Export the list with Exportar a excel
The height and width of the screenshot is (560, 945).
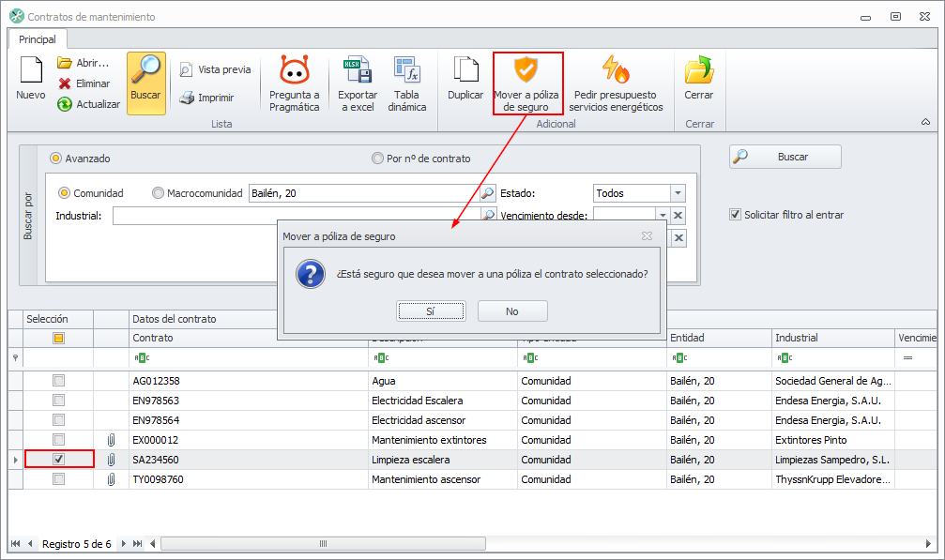[358, 84]
